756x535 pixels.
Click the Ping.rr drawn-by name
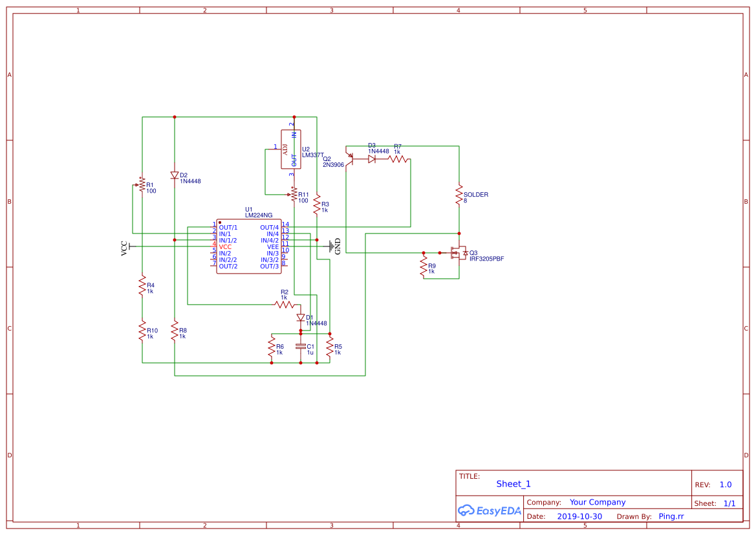point(671,516)
